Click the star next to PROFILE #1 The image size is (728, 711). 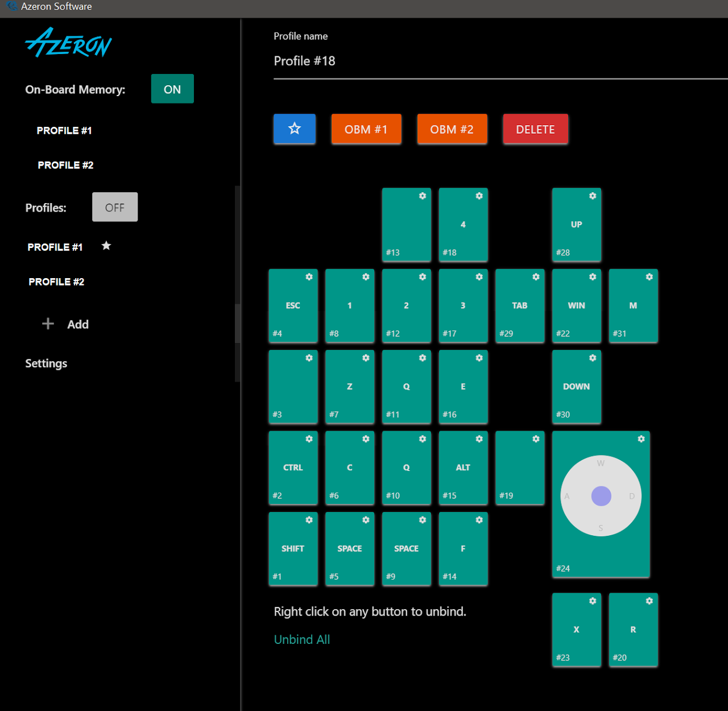click(106, 246)
